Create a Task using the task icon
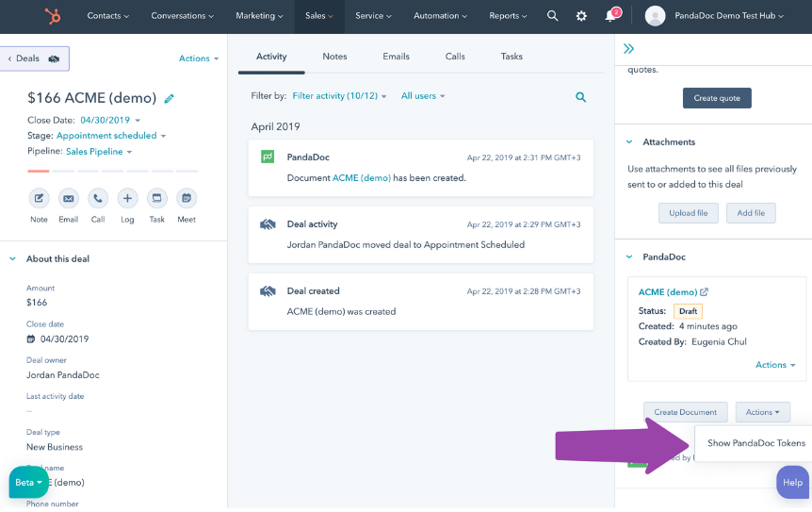This screenshot has height=512, width=812. pyautogui.click(x=157, y=198)
